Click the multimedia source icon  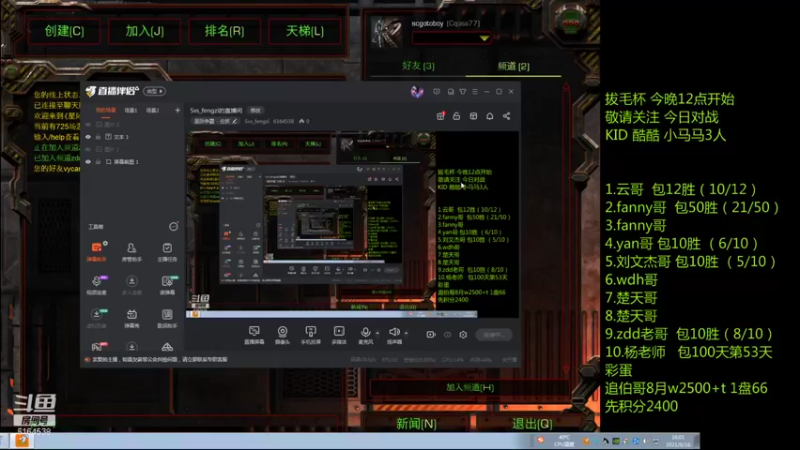[339, 335]
